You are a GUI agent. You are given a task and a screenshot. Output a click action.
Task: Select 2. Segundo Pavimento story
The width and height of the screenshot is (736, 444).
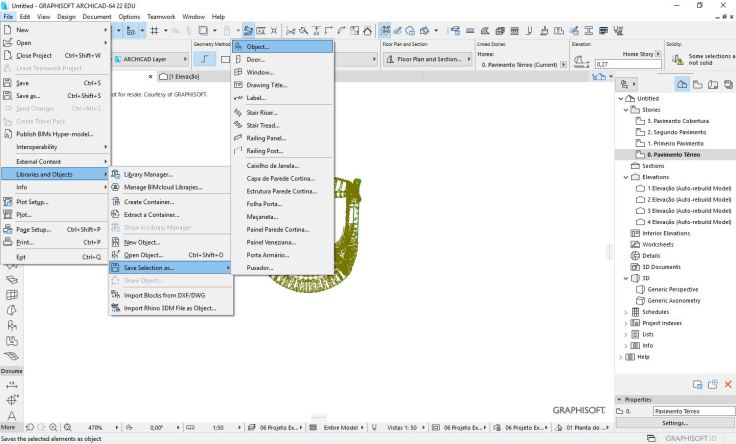pos(676,132)
